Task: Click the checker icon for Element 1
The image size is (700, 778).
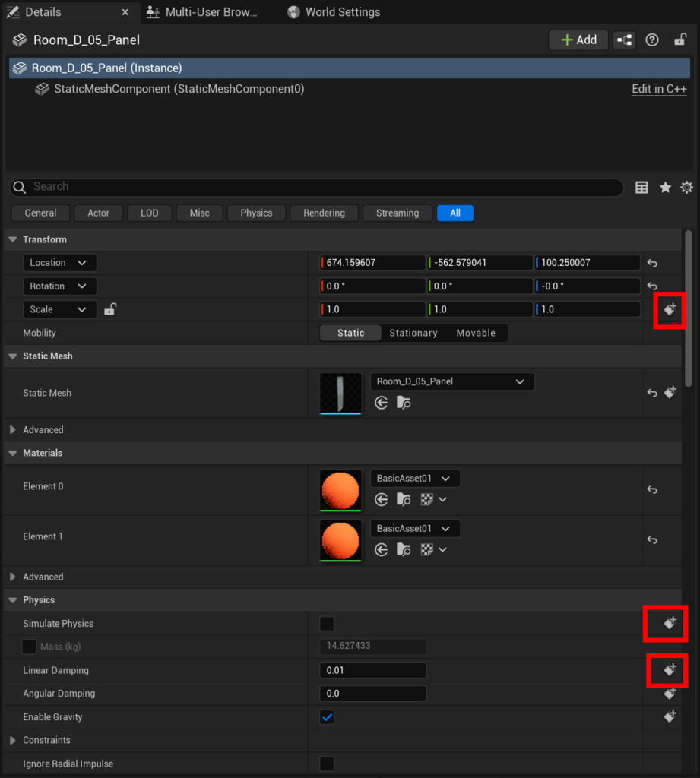Action: click(427, 549)
